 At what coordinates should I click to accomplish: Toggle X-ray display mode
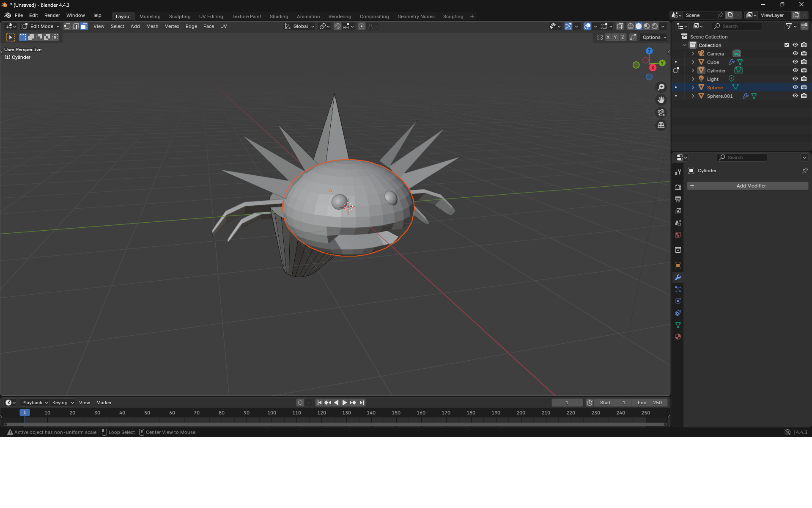(x=620, y=26)
